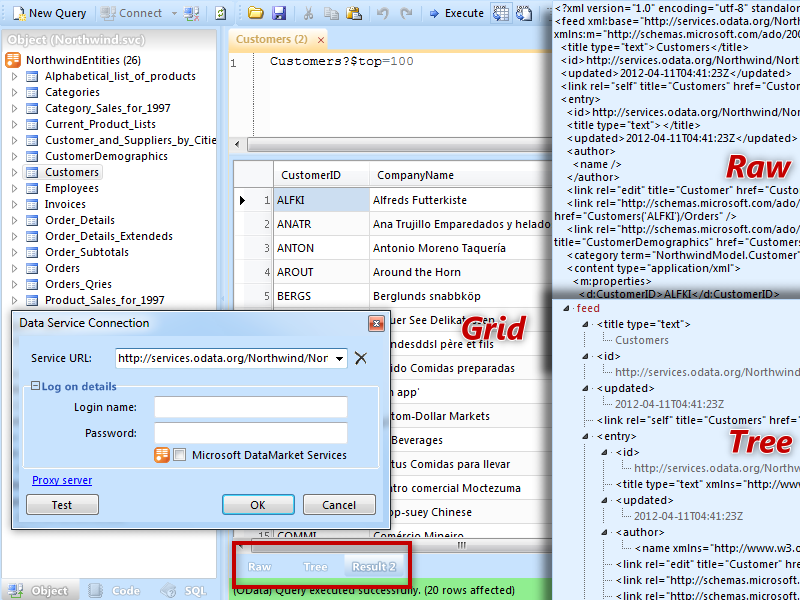Toggle the results-to-grid icon next to Execute

pyautogui.click(x=501, y=13)
